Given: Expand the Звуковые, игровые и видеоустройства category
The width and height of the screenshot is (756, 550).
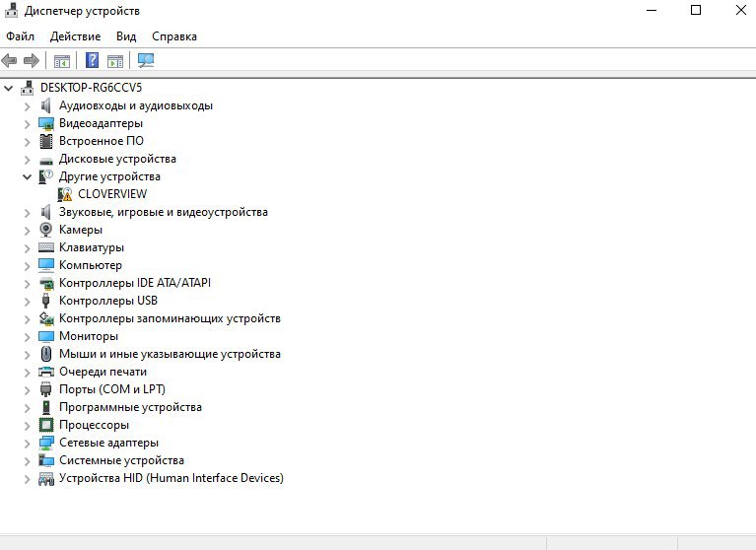Looking at the screenshot, I should pos(28,213).
